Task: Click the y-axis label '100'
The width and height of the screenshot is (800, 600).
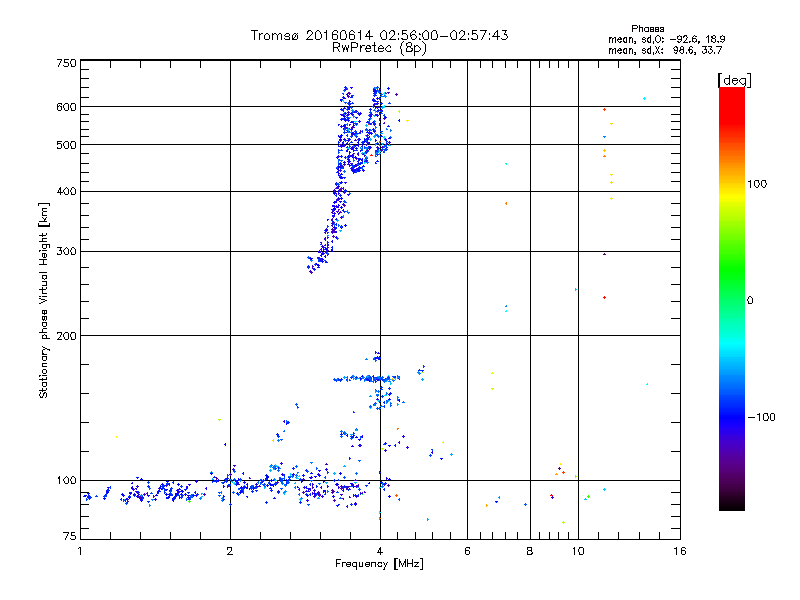Action: 66,481
